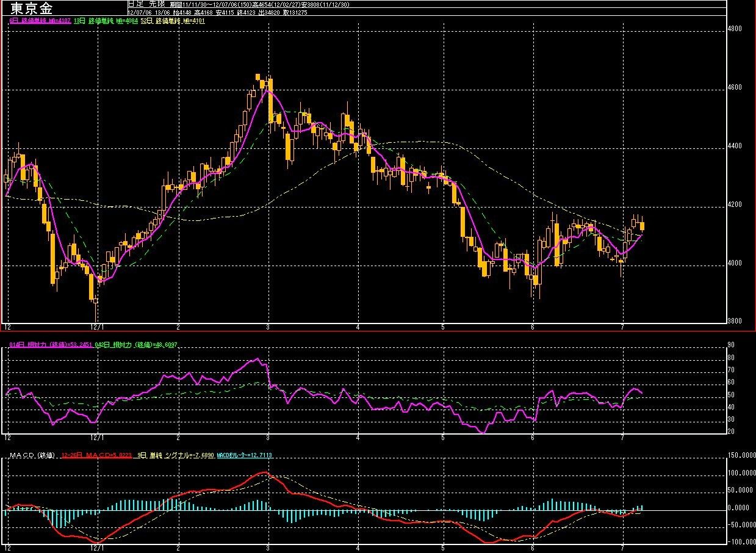The image size is (756, 553).
Task: Click the 100.0000 MACD axis label
Action: [x=741, y=473]
